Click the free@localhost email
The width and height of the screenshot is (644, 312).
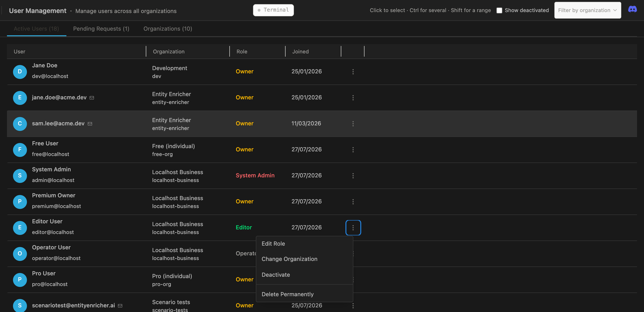tap(51, 154)
